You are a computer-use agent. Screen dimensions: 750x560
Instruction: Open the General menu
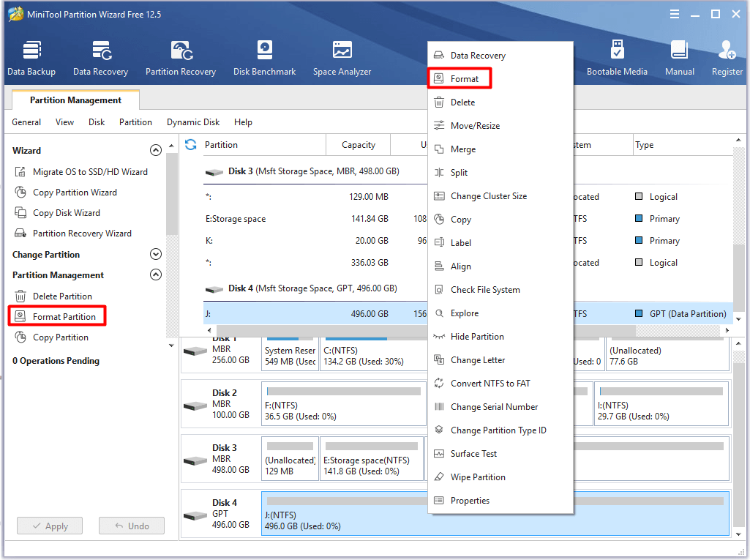tap(26, 122)
